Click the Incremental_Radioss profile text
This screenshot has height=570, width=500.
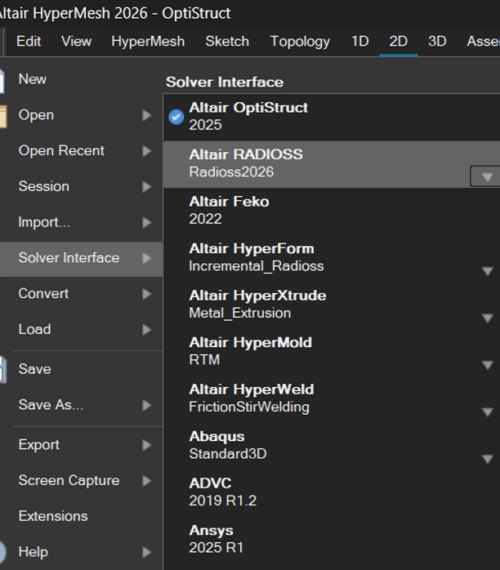pyautogui.click(x=256, y=266)
